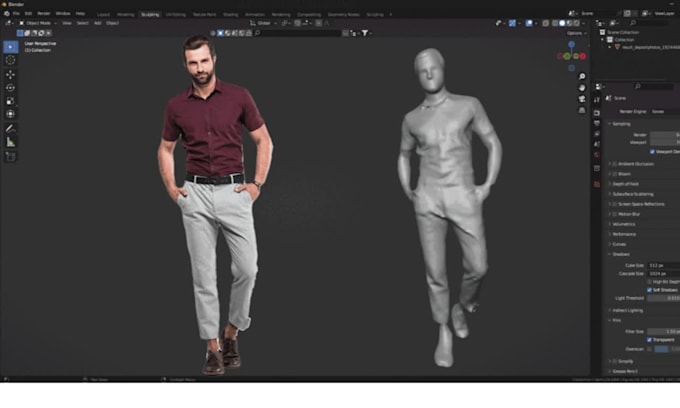
Task: Click the green Y axis gizmo ball
Action: 567,56
